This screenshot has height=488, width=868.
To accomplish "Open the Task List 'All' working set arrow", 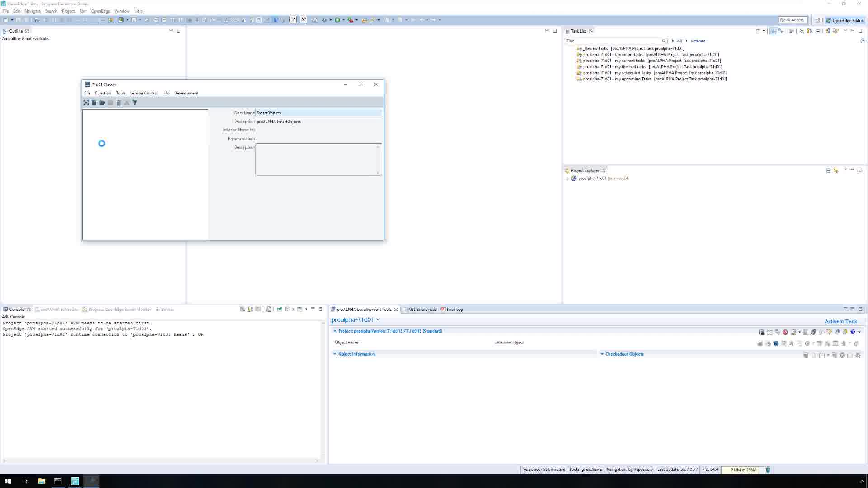I will point(673,41).
